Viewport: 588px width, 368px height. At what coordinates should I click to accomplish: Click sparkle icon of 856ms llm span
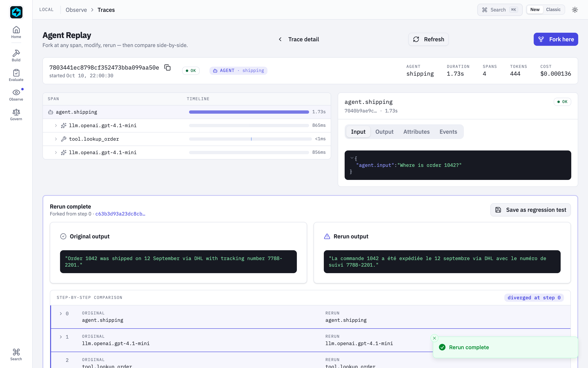[64, 152]
